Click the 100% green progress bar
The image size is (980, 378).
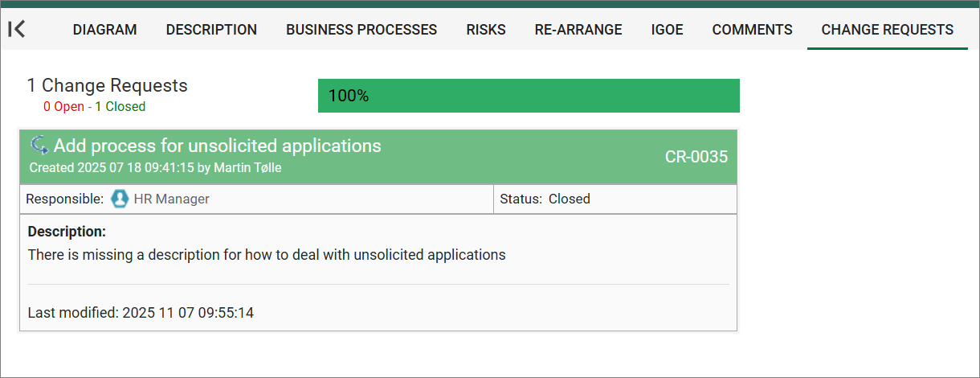[529, 96]
